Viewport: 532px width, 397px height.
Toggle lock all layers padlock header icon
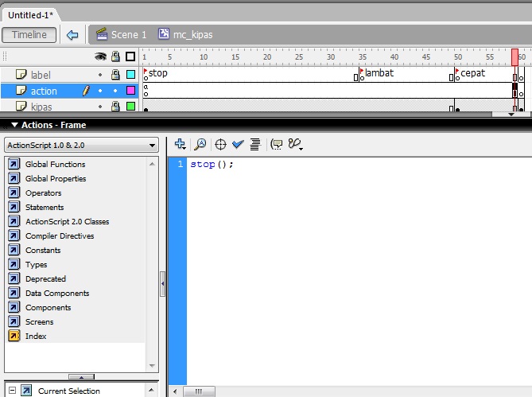(115, 56)
